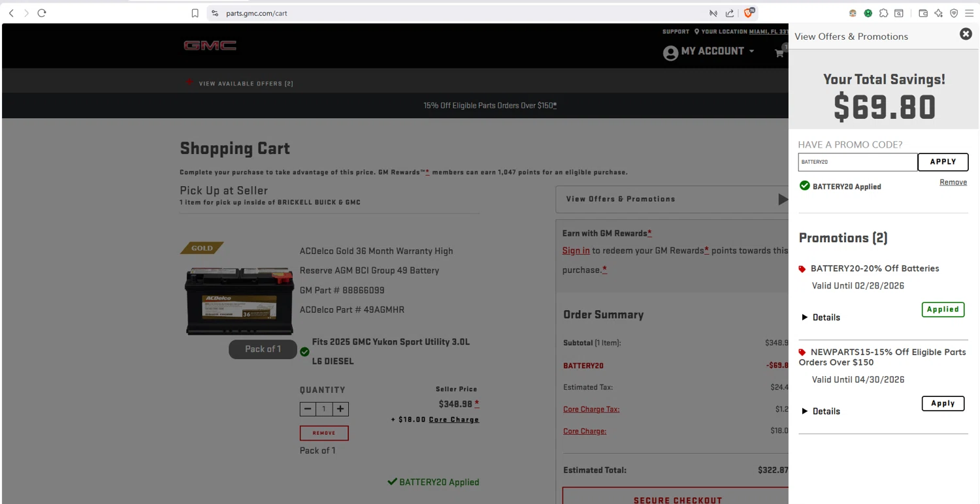Click ACDelco Gold battery product title
The image size is (980, 504).
376,260
